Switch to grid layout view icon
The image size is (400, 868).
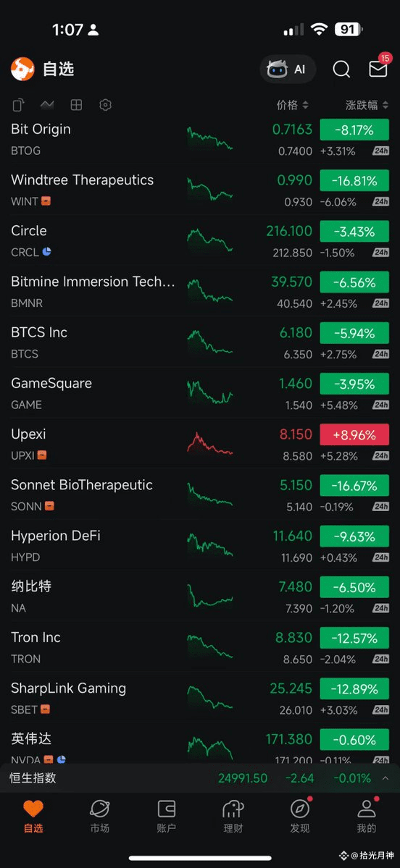click(x=77, y=105)
